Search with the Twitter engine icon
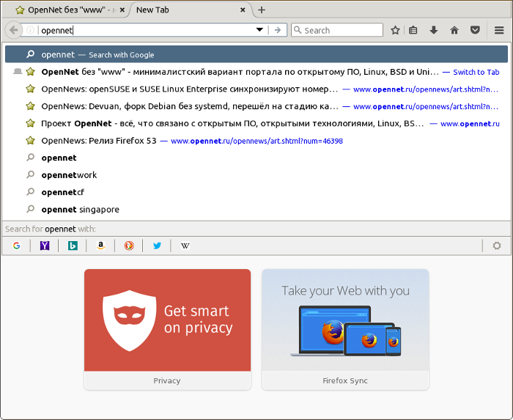Viewport: 513px width, 420px height. click(157, 246)
